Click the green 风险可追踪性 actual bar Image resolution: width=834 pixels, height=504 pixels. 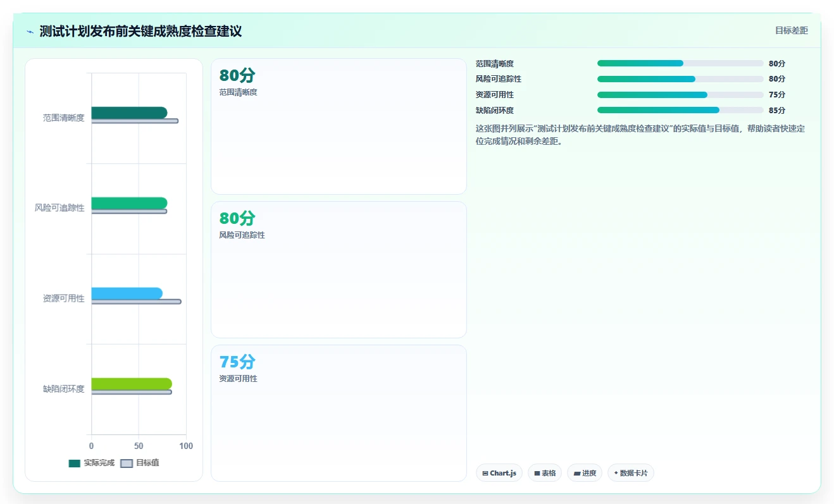point(129,203)
